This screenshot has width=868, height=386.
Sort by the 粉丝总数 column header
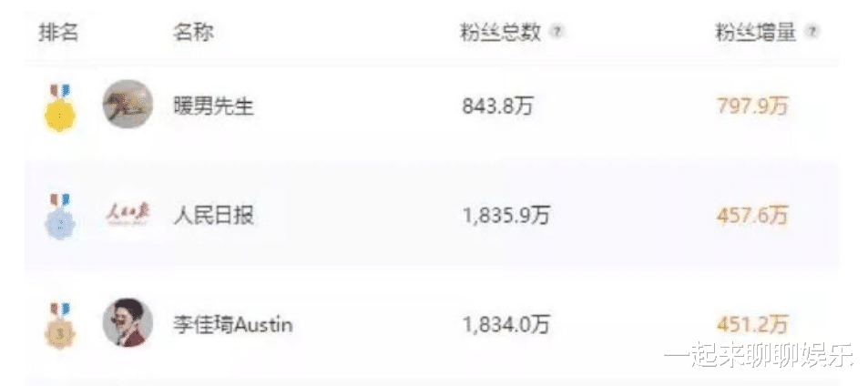pyautogui.click(x=500, y=33)
